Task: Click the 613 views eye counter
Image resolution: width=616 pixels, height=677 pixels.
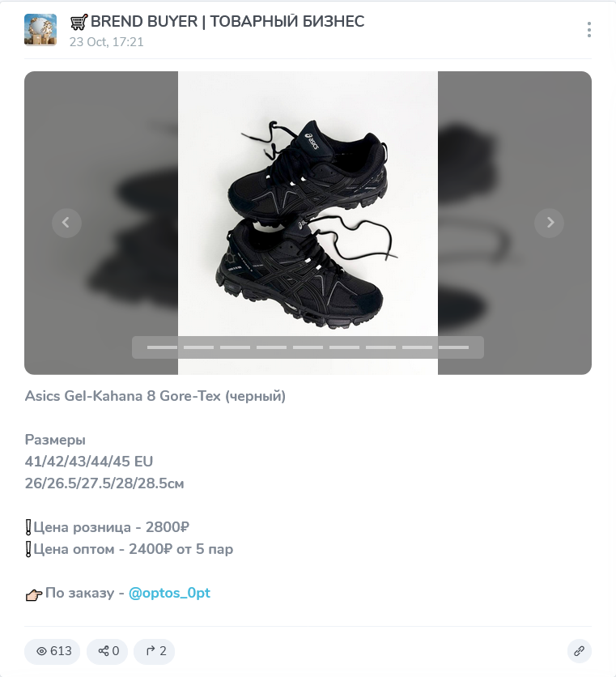Action: click(53, 651)
